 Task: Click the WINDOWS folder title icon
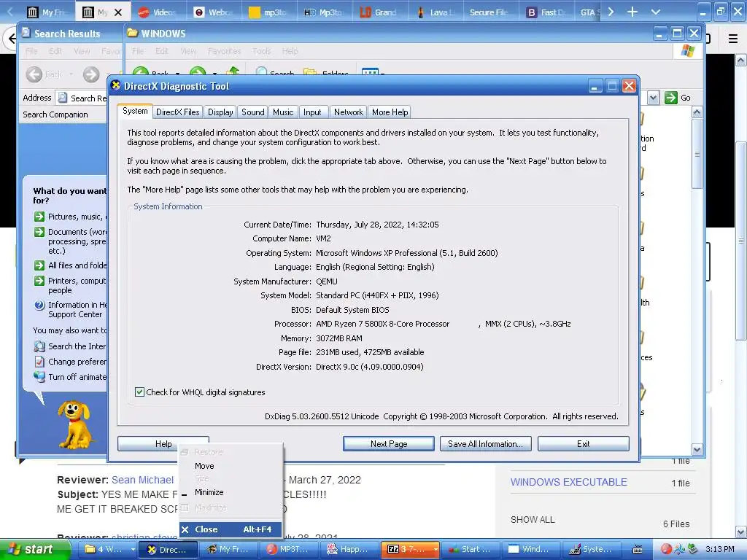pos(133,33)
